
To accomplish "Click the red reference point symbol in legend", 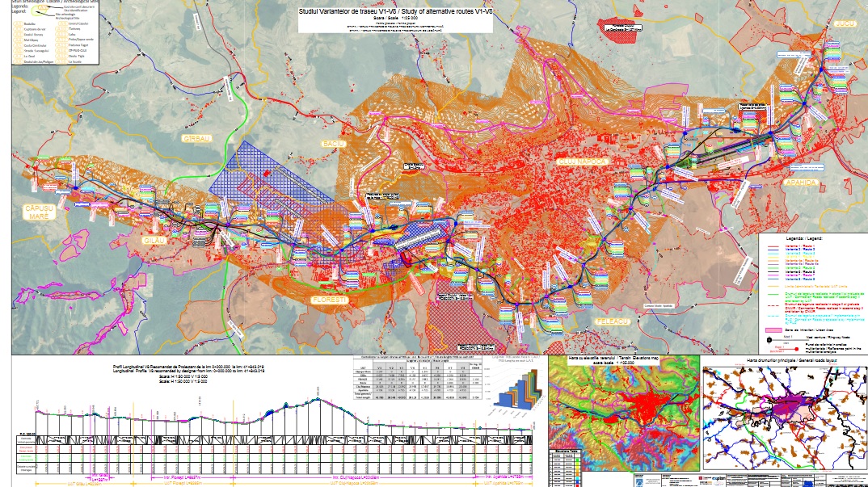I will (x=797, y=349).
